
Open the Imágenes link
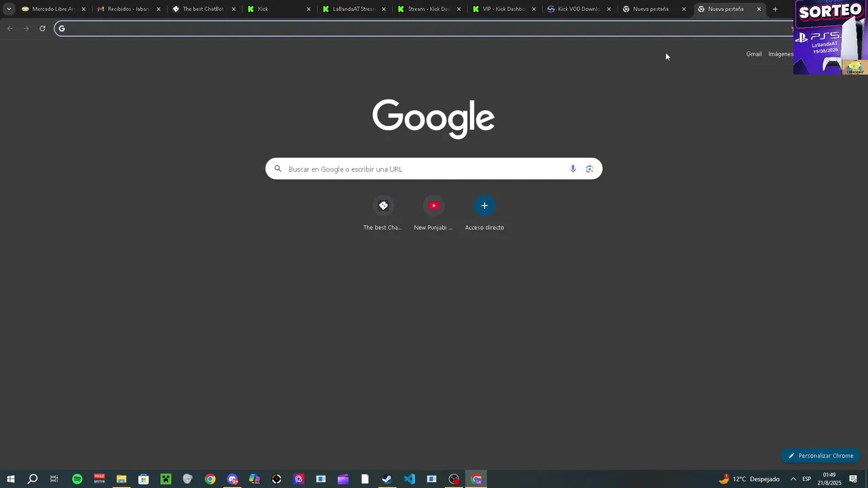[x=781, y=54]
